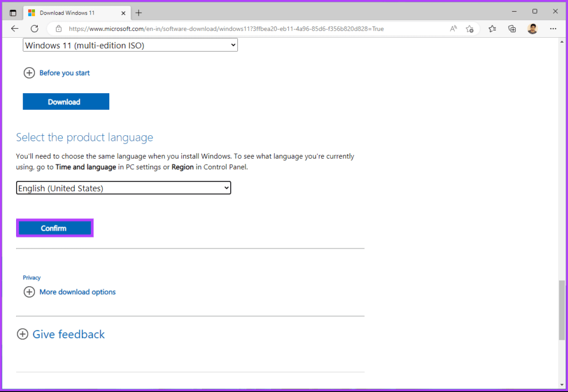Screen dimensions: 568x392
Task: Add this page to favorites
Action: click(x=469, y=29)
